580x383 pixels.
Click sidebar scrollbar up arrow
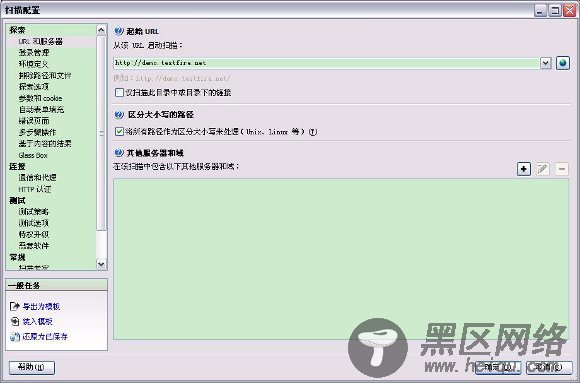[x=101, y=30]
